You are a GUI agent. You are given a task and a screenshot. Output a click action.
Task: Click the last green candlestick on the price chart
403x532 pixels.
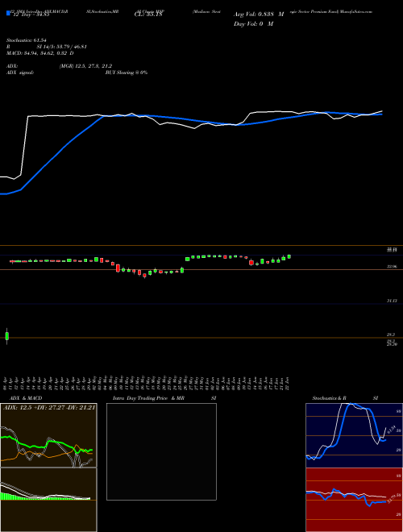pyautogui.click(x=289, y=256)
